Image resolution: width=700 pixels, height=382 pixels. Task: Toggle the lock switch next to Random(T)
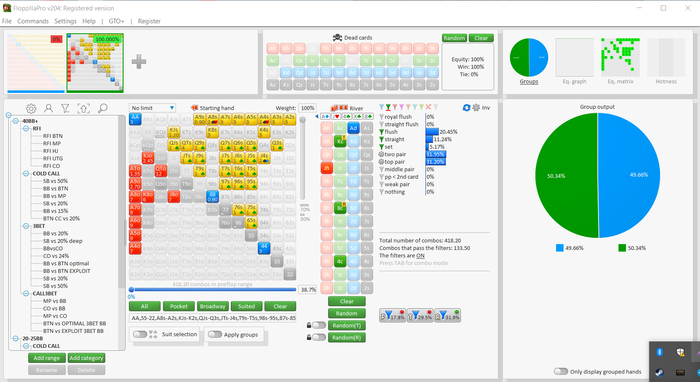coord(319,325)
